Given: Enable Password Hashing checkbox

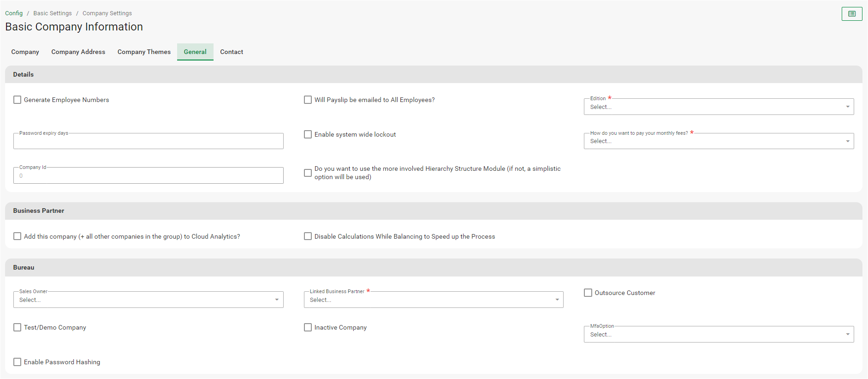Looking at the screenshot, I should point(18,362).
